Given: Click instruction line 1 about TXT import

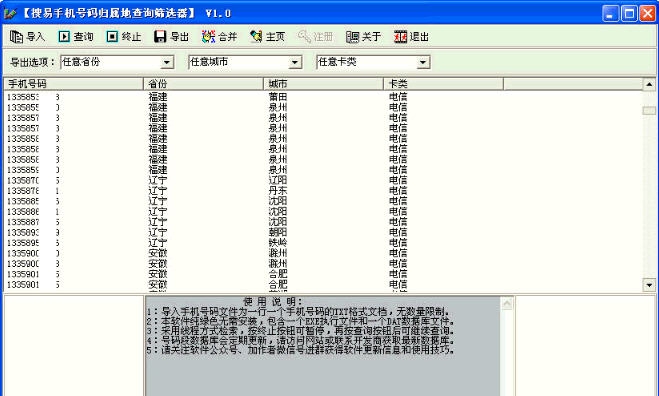Looking at the screenshot, I should click(x=298, y=312).
